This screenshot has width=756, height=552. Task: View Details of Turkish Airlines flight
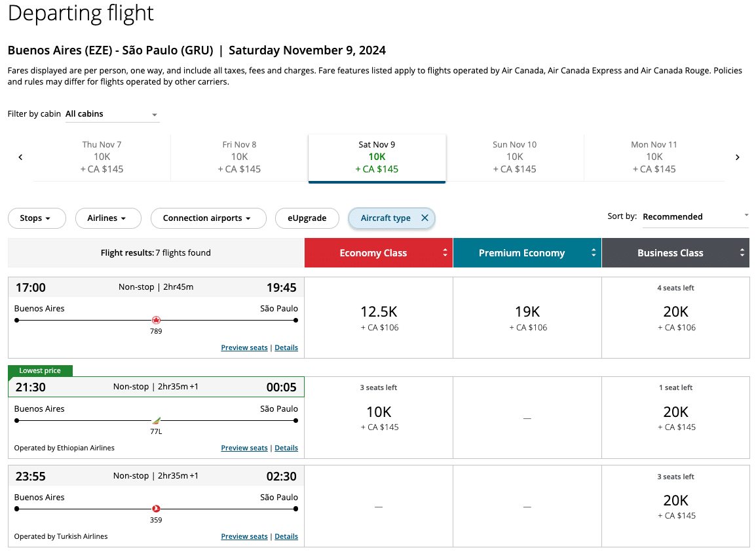pyautogui.click(x=286, y=536)
